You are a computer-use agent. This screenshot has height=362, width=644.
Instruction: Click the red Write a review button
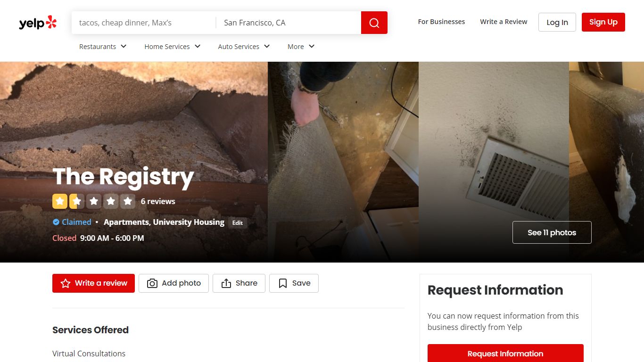[x=93, y=283]
